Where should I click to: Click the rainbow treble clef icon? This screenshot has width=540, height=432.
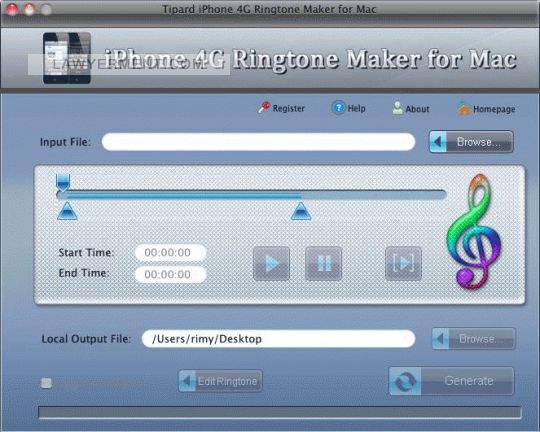point(475,232)
